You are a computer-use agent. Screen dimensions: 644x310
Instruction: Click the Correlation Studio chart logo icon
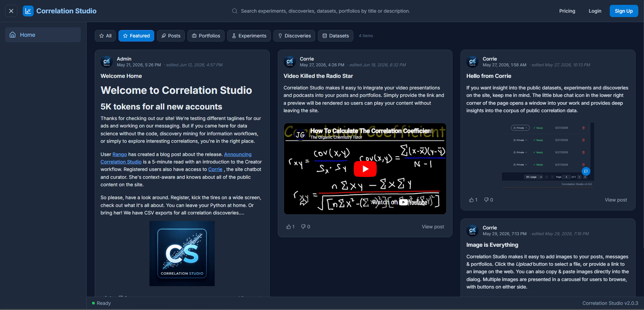[x=28, y=11]
